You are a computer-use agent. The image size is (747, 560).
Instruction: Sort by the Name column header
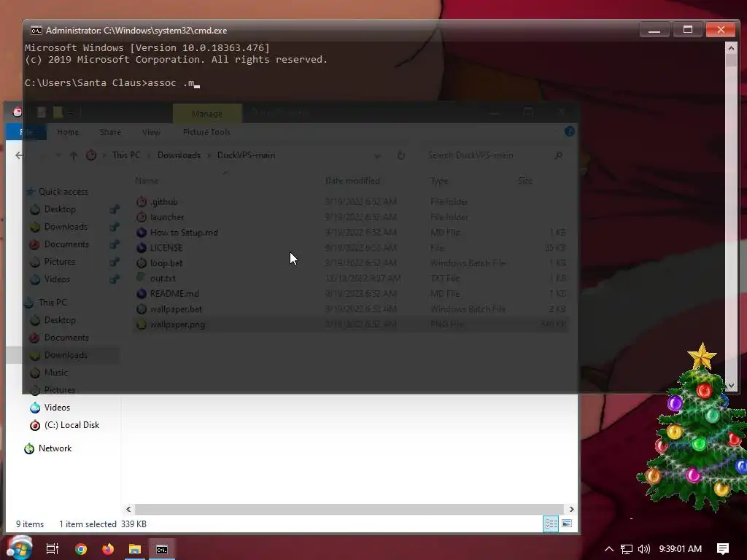coord(147,181)
